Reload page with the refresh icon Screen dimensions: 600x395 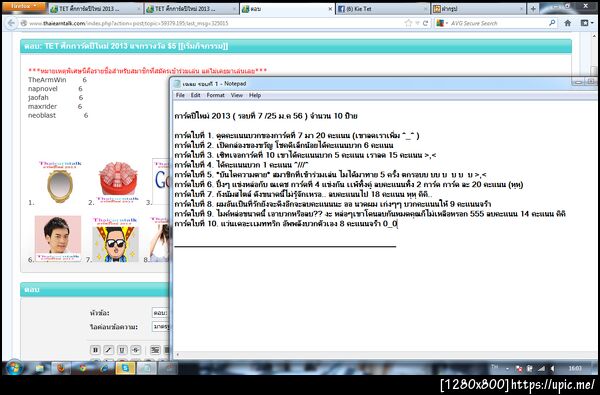pyautogui.click(x=425, y=23)
